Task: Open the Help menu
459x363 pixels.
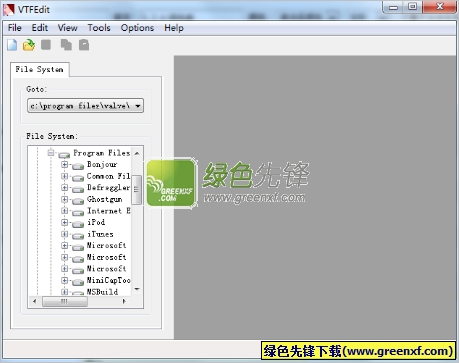Action: click(174, 28)
